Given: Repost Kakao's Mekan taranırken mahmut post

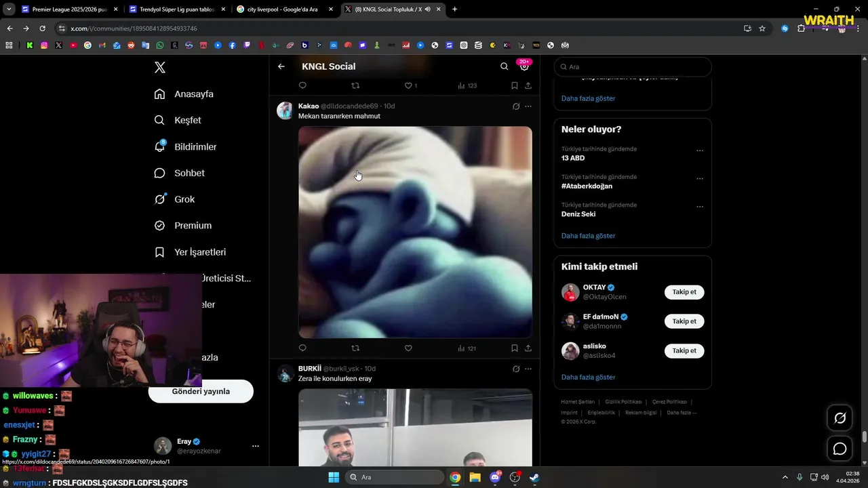Looking at the screenshot, I should point(355,348).
